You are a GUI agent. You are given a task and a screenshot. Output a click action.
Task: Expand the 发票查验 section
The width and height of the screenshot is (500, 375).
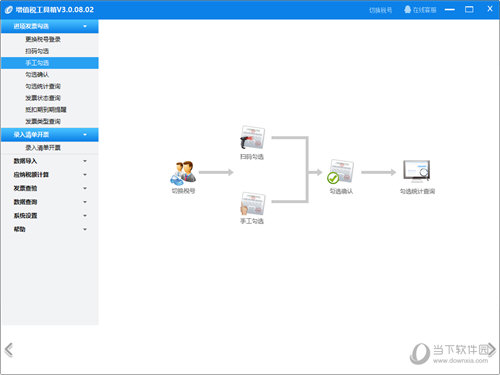tap(50, 188)
